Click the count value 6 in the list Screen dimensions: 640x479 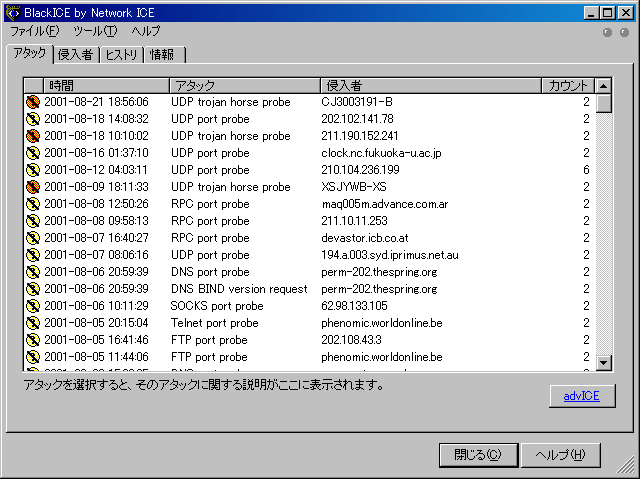tap(587, 170)
